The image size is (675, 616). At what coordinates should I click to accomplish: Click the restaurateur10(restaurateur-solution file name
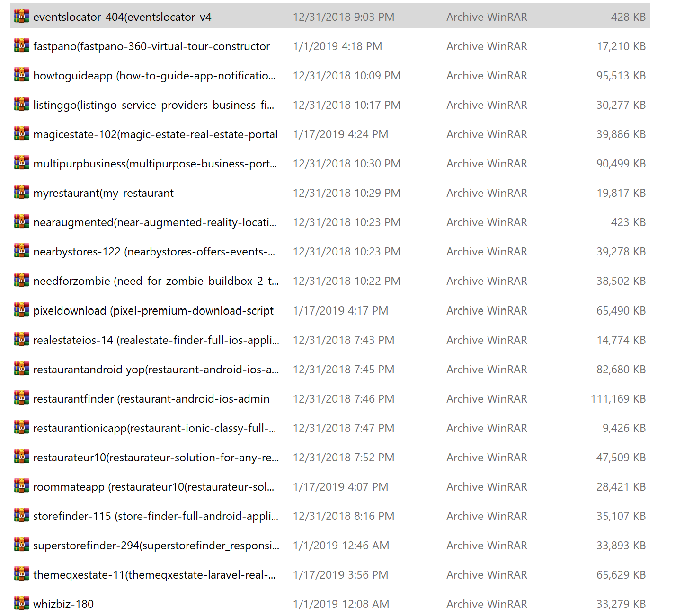pos(156,458)
